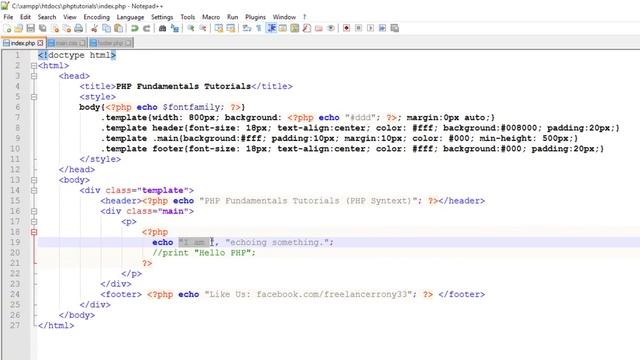Screen dimensions: 640x360
Task: Open the View menu
Action: click(x=70, y=17)
